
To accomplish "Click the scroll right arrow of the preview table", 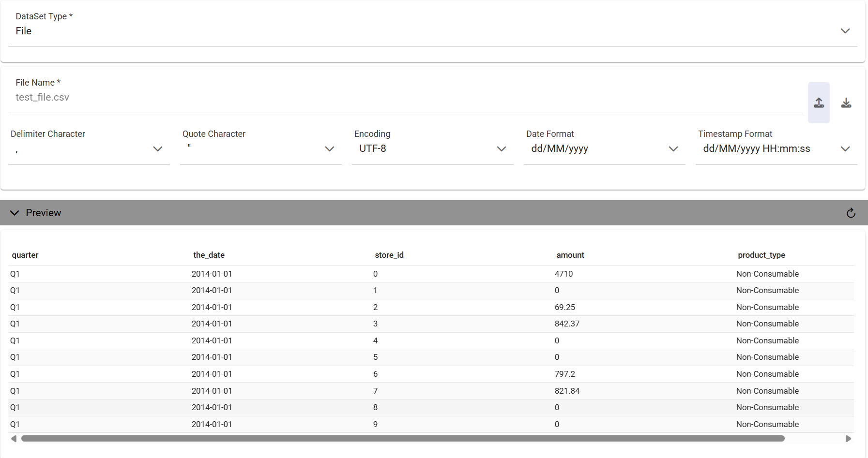I will [x=848, y=439].
